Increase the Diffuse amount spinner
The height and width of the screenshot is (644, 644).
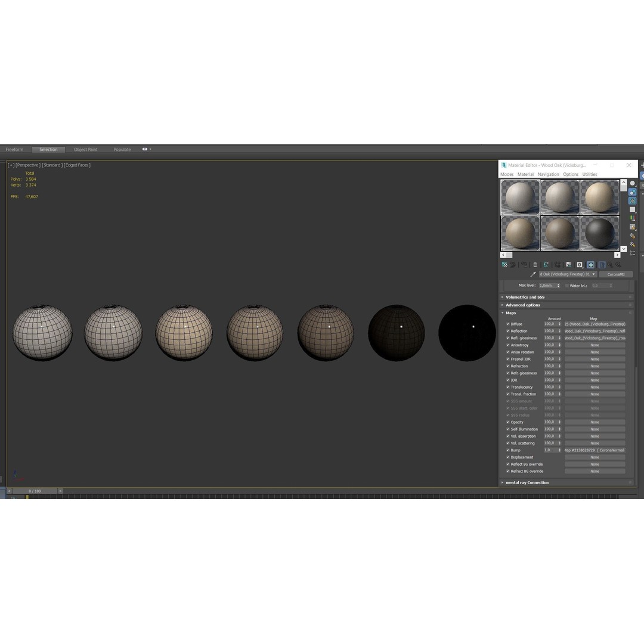tap(559, 323)
